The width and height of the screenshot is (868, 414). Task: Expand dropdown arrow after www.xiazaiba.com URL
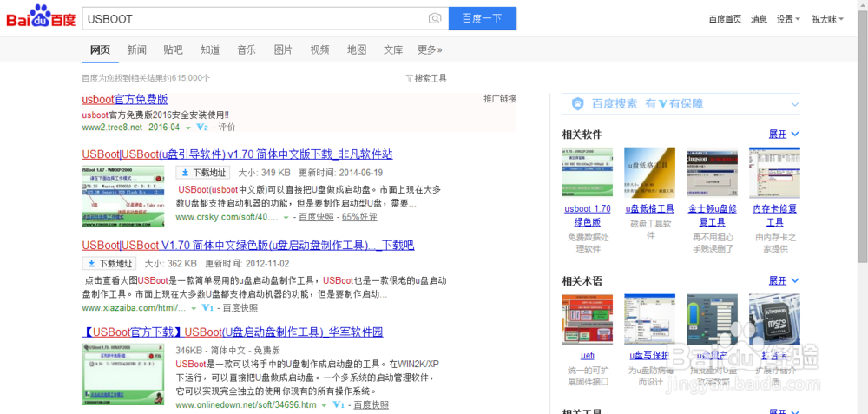(194, 308)
